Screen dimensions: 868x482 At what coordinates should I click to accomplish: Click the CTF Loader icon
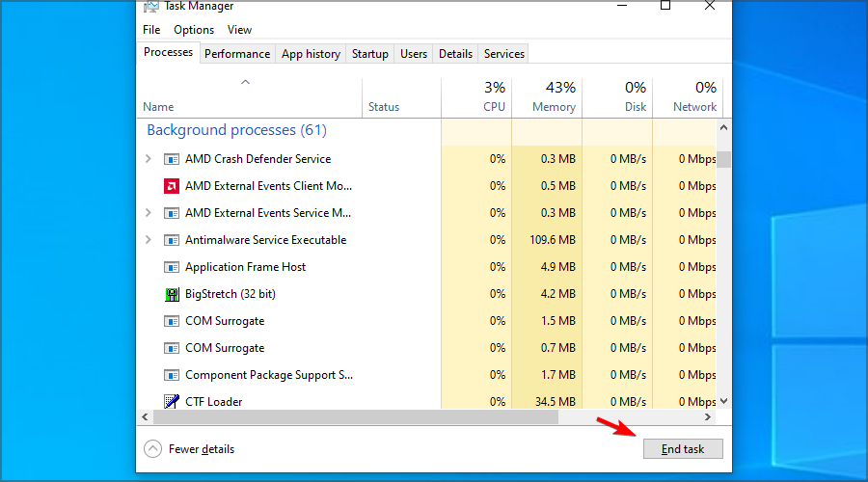point(172,402)
